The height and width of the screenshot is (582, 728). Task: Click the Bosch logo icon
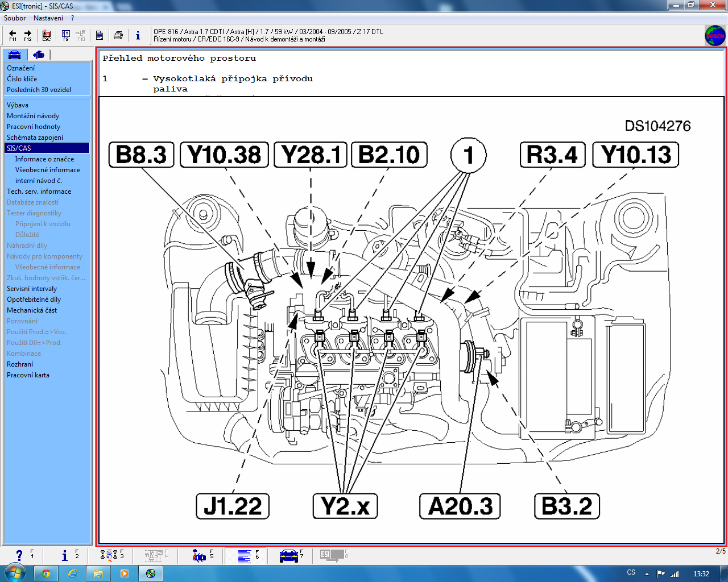(x=715, y=36)
